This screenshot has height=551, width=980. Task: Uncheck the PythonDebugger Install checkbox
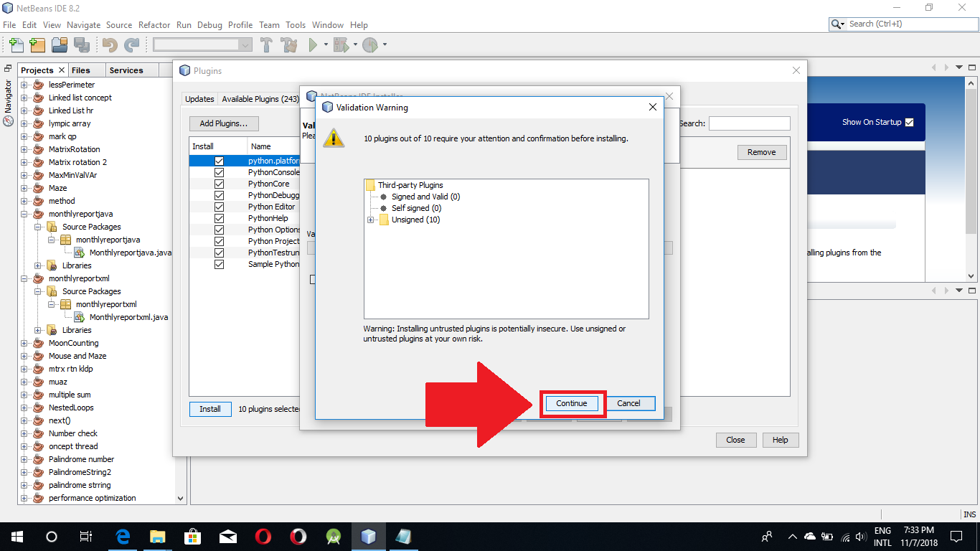219,195
